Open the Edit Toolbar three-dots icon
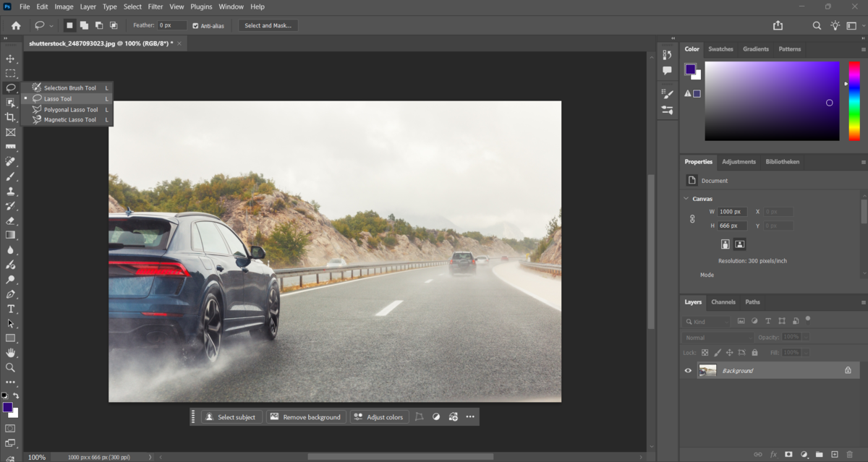Viewport: 868px width, 462px height. 10,382
